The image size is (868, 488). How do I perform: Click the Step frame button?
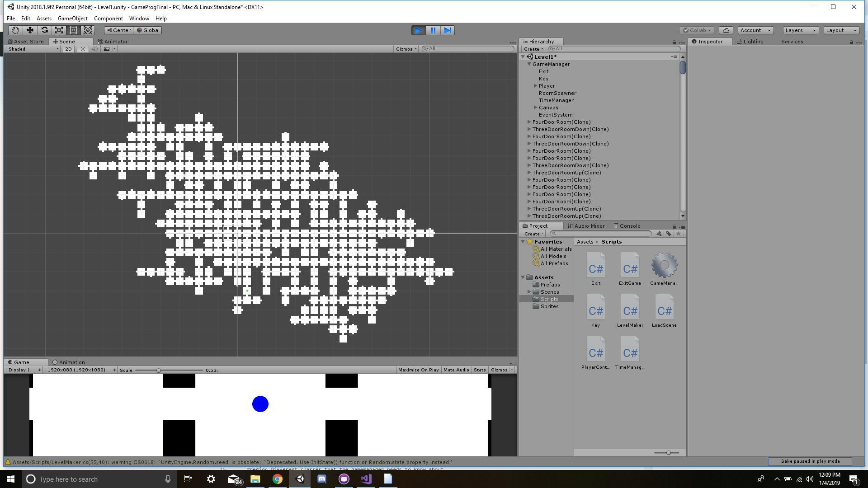point(447,30)
